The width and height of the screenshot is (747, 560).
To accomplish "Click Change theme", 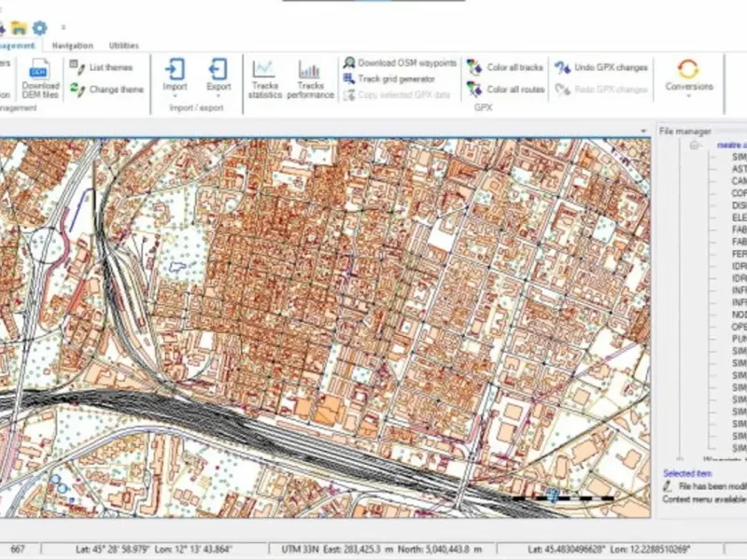I will click(x=106, y=89).
